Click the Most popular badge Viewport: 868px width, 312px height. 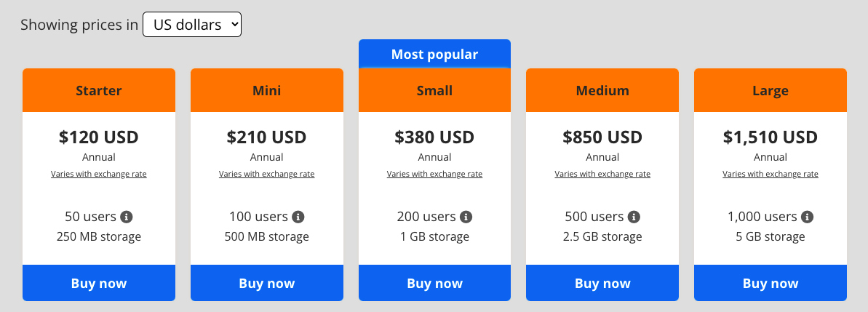pyautogui.click(x=434, y=54)
